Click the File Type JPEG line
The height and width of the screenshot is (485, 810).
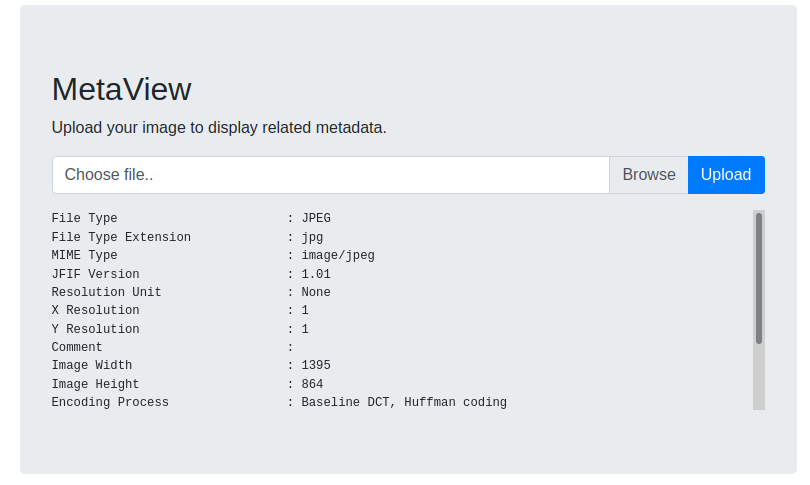(191, 218)
